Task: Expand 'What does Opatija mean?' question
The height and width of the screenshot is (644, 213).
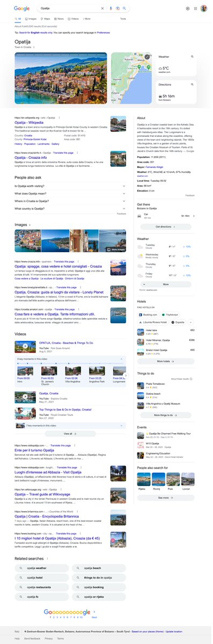Action: (70, 193)
